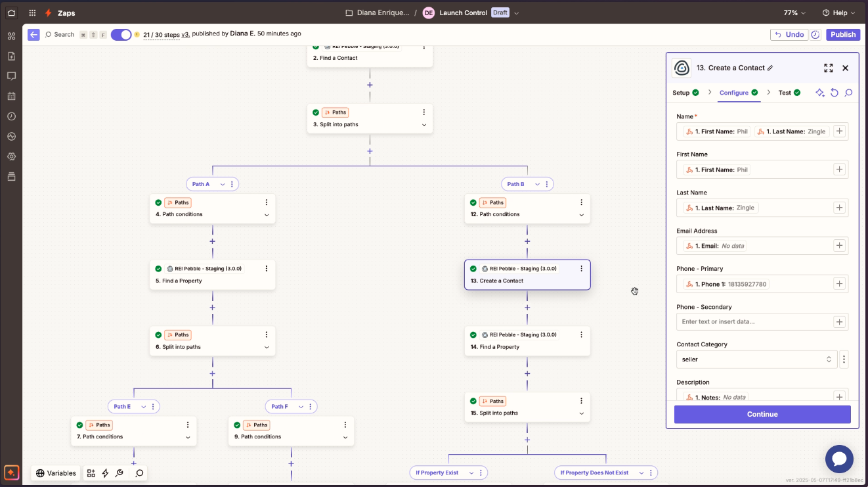Open the AI Copilot sparkle button
The width and height of the screenshot is (868, 487).
click(11, 473)
